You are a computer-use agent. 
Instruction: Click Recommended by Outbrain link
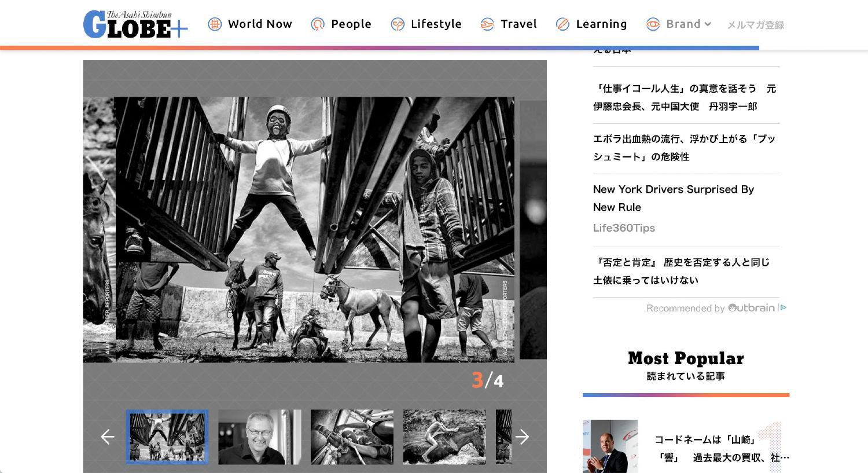pyautogui.click(x=711, y=308)
